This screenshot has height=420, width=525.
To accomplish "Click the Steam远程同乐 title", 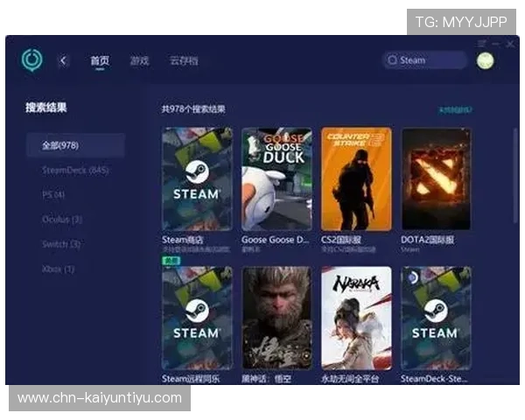I will pos(191,379).
